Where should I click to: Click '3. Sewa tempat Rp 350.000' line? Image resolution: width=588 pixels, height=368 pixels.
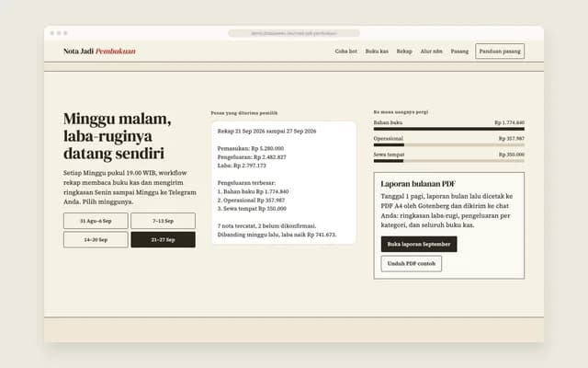pos(252,209)
